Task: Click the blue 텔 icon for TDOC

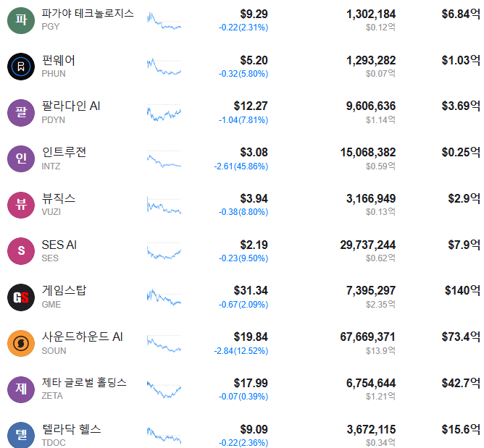Action: pyautogui.click(x=21, y=435)
